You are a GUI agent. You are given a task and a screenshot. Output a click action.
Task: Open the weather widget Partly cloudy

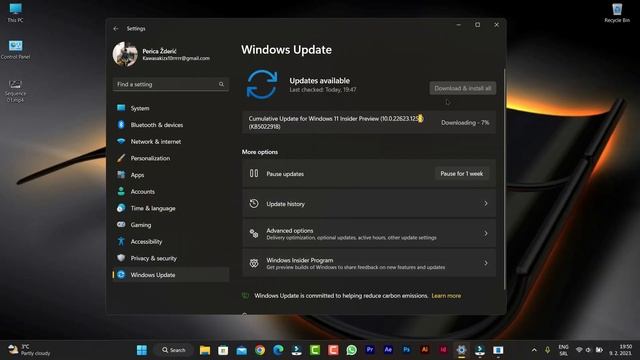pos(29,350)
